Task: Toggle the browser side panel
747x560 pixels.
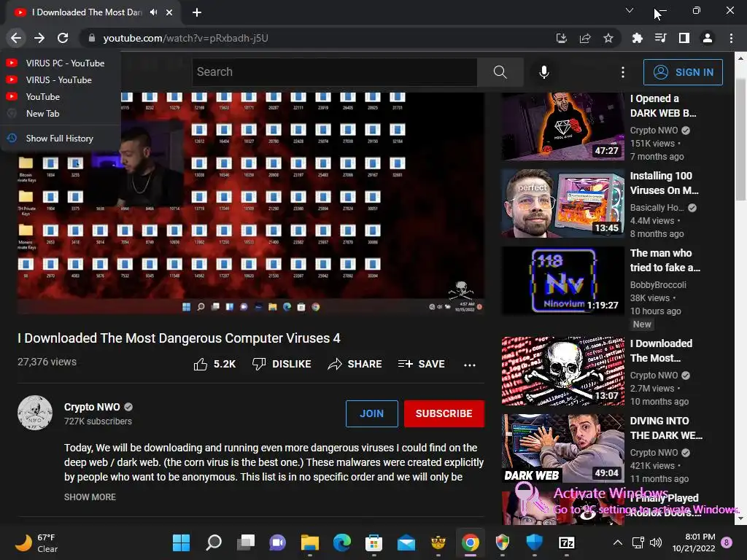Action: pyautogui.click(x=684, y=38)
